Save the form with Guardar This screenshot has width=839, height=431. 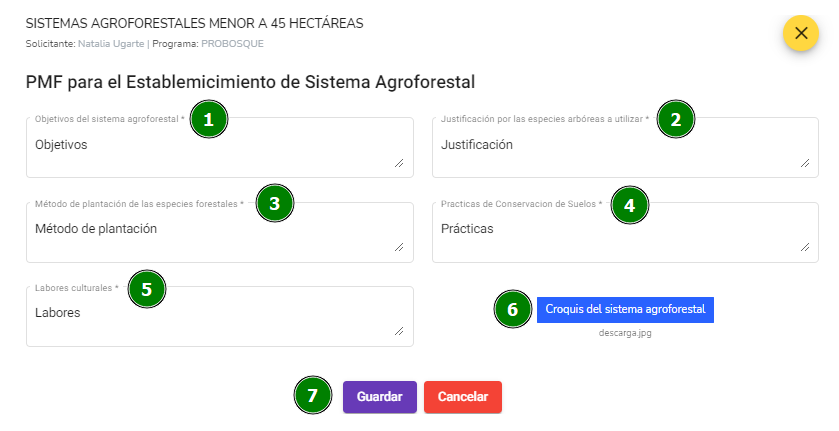[x=380, y=397]
